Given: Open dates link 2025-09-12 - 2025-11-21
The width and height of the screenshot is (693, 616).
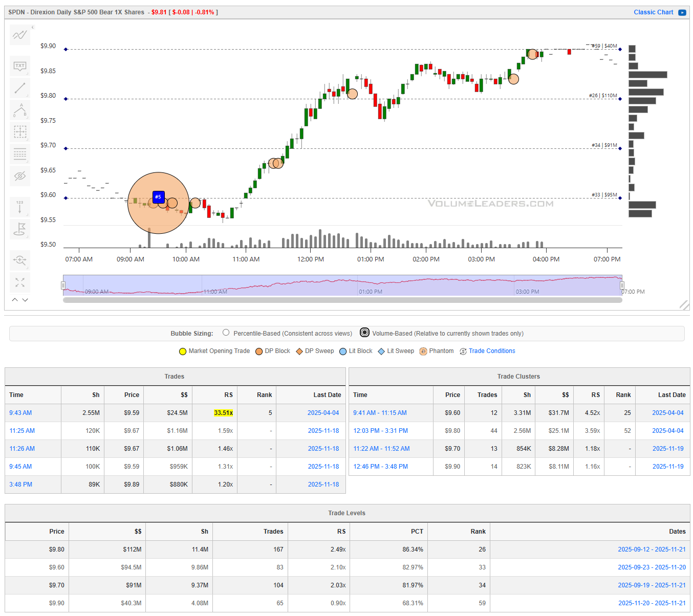Looking at the screenshot, I should [652, 549].
